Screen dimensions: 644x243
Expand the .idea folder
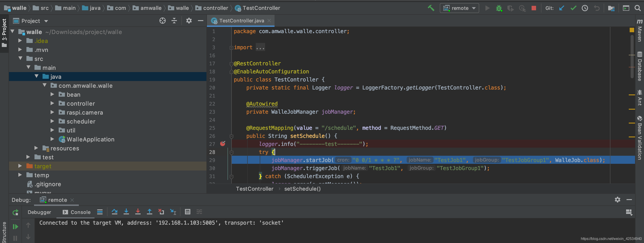tap(20, 41)
